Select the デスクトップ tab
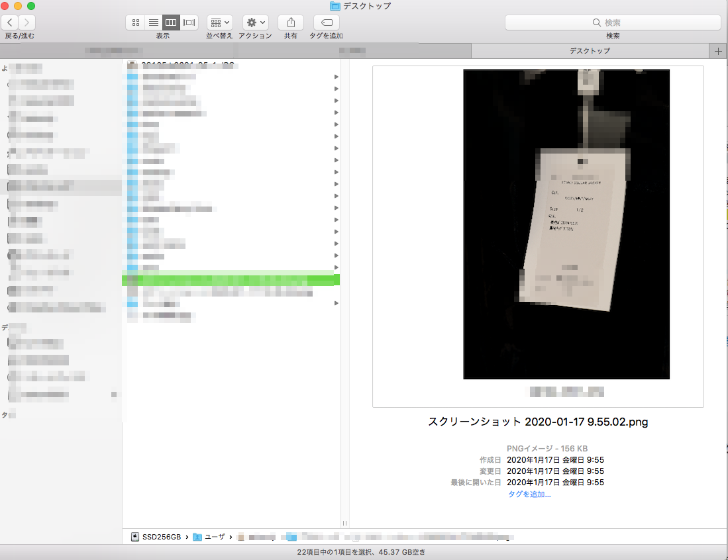The image size is (728, 560). [x=590, y=51]
